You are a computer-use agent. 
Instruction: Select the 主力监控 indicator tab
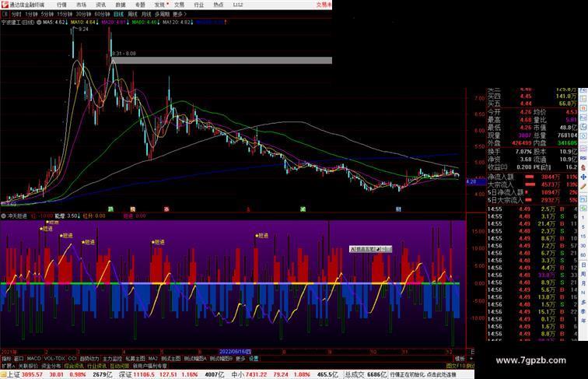pos(112,359)
